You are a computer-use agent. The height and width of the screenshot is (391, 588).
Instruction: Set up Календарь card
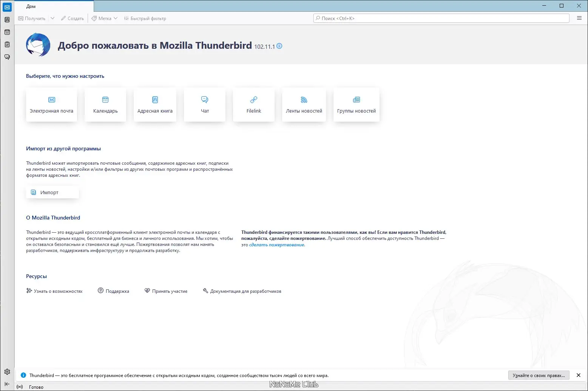pyautogui.click(x=105, y=105)
